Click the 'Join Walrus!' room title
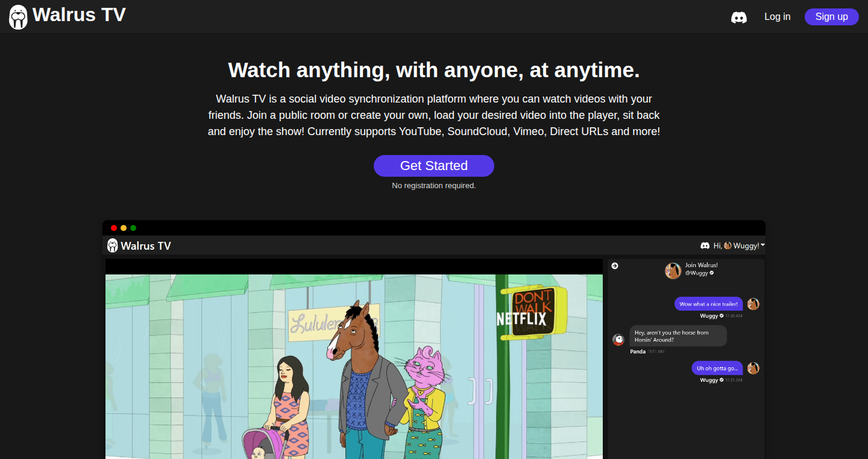This screenshot has height=459, width=868. (702, 265)
